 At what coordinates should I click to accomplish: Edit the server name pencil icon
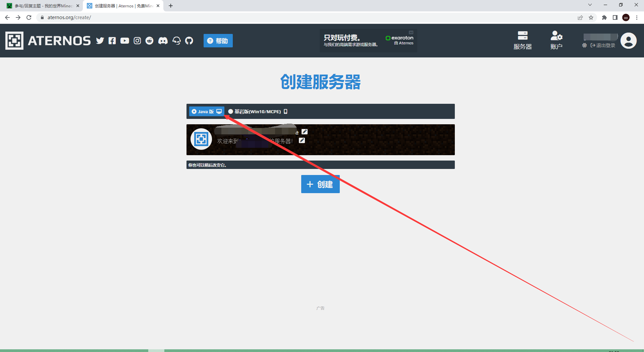coord(305,132)
